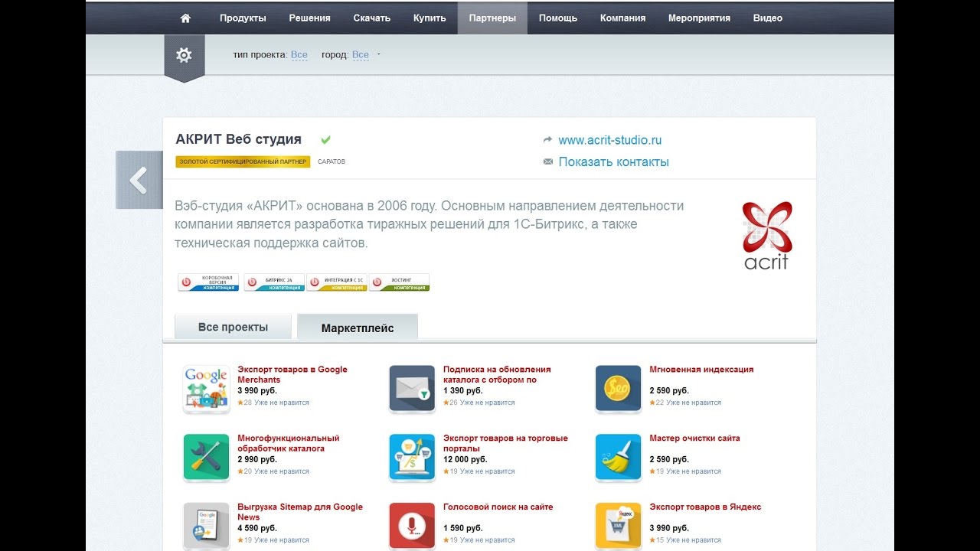Click the Bitrix 24 competence badge
The width and height of the screenshot is (980, 551).
point(274,282)
